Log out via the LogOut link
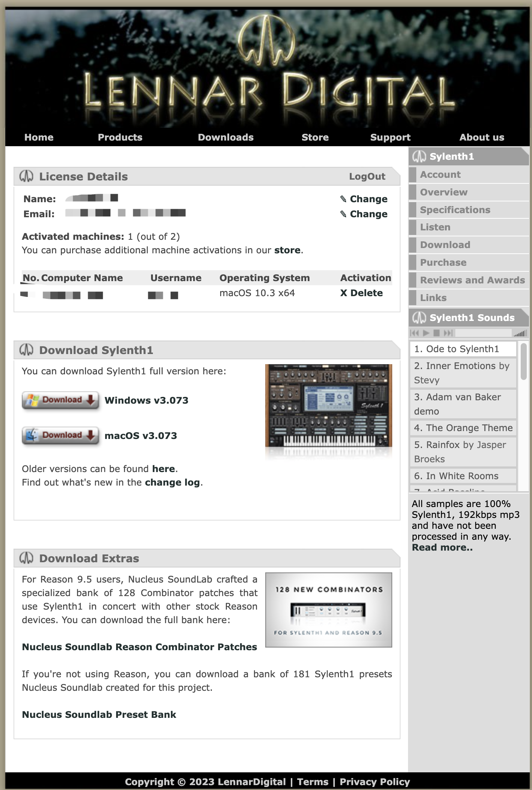The width and height of the screenshot is (532, 790). coord(367,177)
